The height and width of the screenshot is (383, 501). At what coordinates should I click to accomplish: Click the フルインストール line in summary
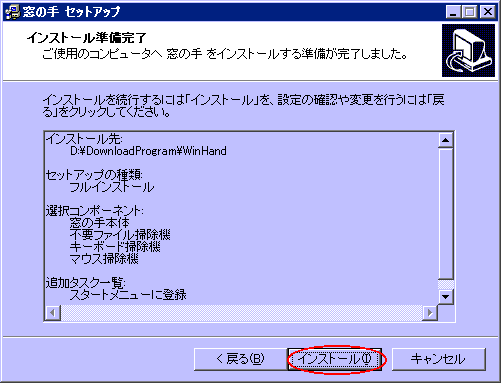tap(112, 187)
